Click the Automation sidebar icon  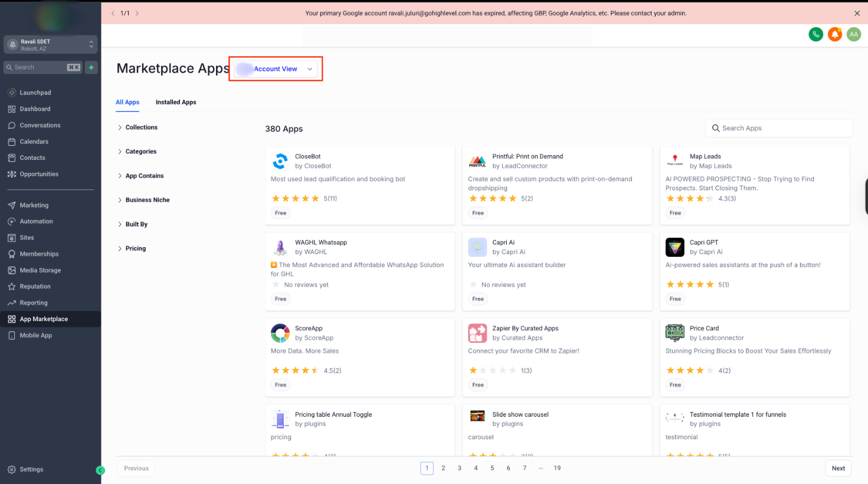[x=12, y=221]
